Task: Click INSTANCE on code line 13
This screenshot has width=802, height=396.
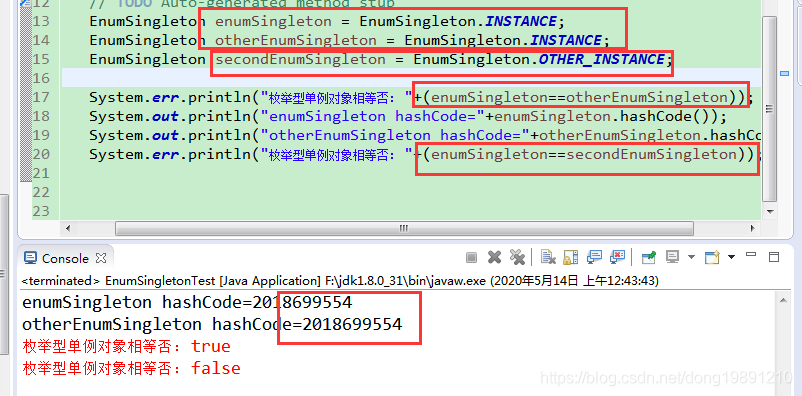Action: 521,21
